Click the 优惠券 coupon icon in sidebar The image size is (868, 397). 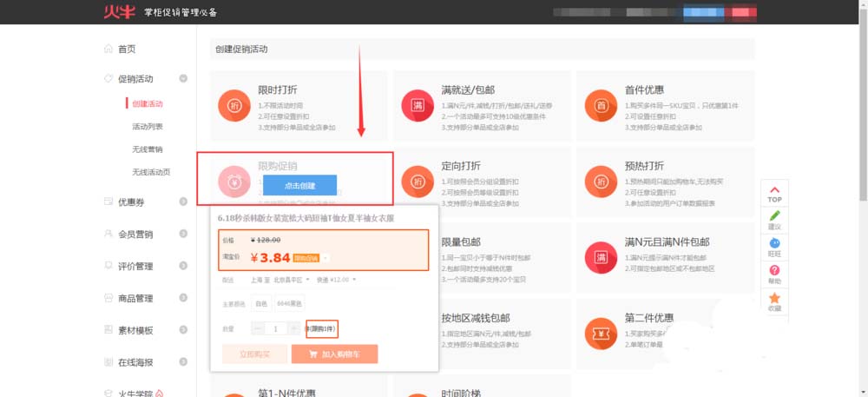click(108, 202)
